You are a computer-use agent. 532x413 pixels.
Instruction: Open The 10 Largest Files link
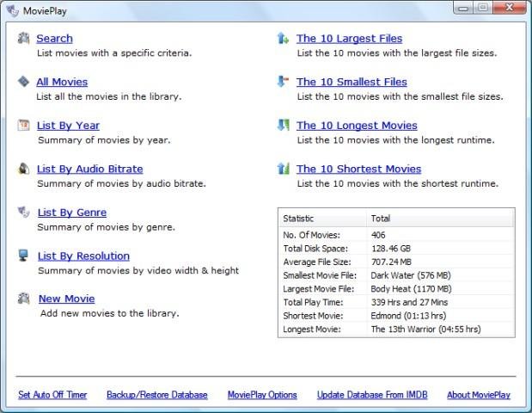pyautogui.click(x=350, y=39)
